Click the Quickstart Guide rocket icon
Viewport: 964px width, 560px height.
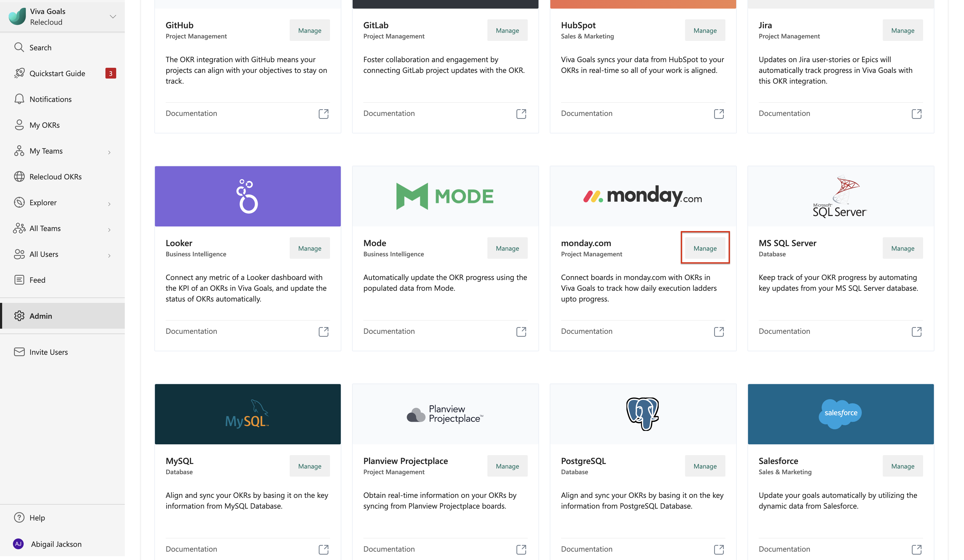pyautogui.click(x=19, y=73)
